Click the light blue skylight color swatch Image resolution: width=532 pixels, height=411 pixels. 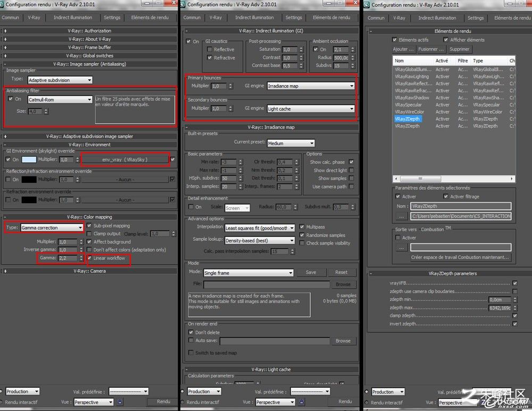pos(29,160)
